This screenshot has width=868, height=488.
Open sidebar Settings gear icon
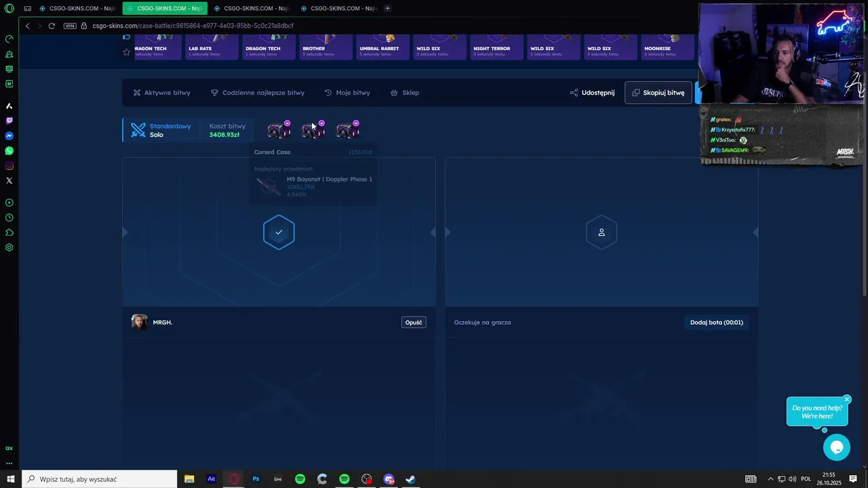click(9, 247)
